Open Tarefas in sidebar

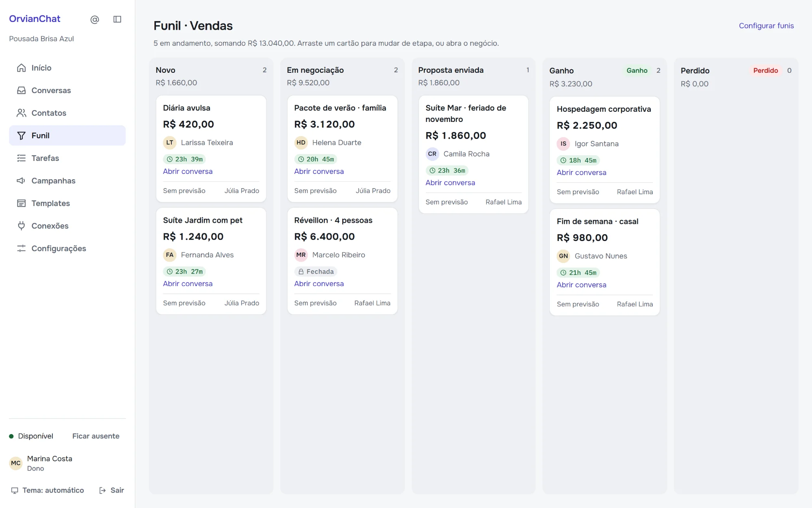67,158
